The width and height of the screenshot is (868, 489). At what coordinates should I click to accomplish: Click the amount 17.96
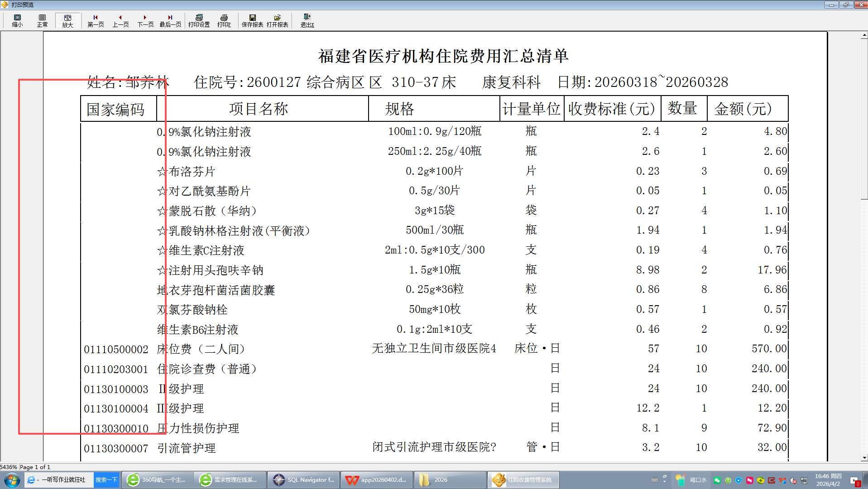tap(772, 270)
